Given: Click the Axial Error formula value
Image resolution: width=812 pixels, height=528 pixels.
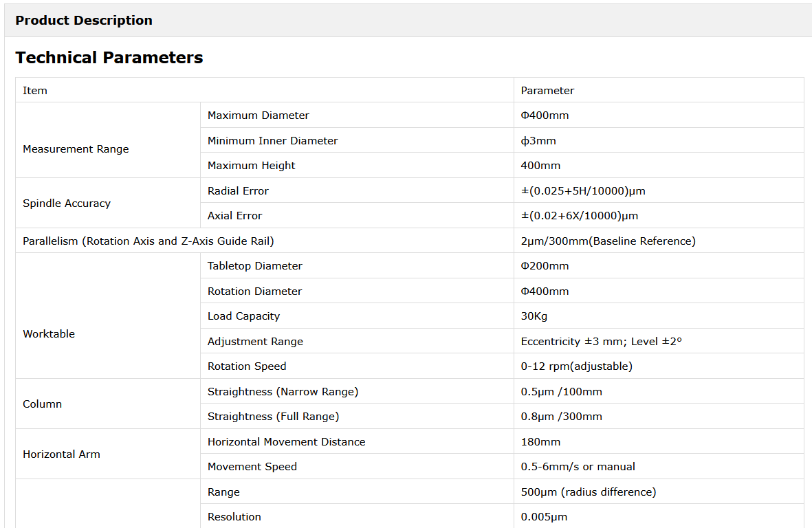Looking at the screenshot, I should click(580, 216).
